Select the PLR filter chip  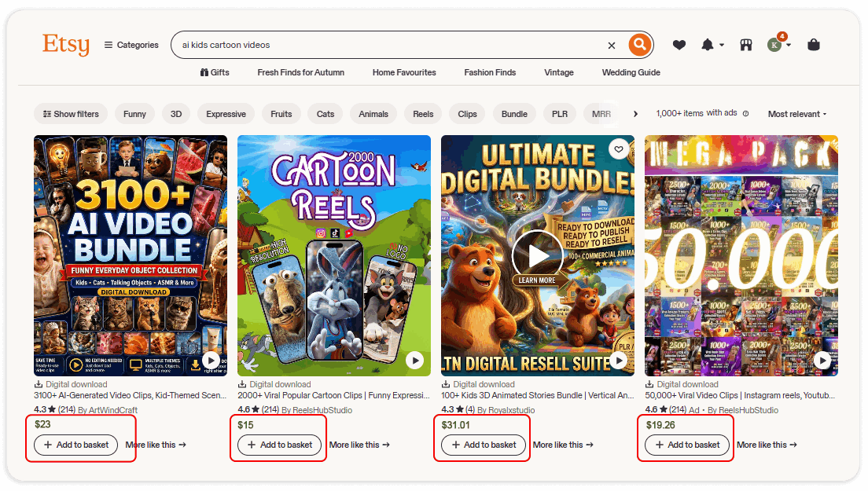point(560,114)
